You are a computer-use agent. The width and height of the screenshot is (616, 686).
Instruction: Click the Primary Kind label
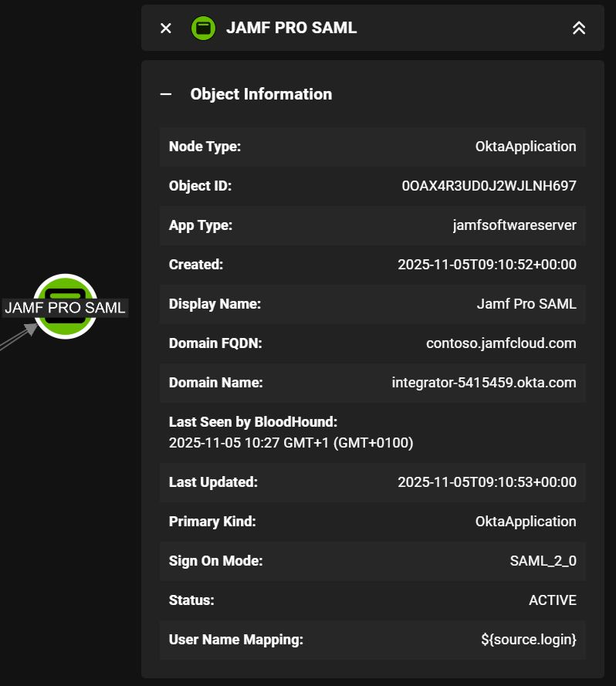tap(212, 522)
